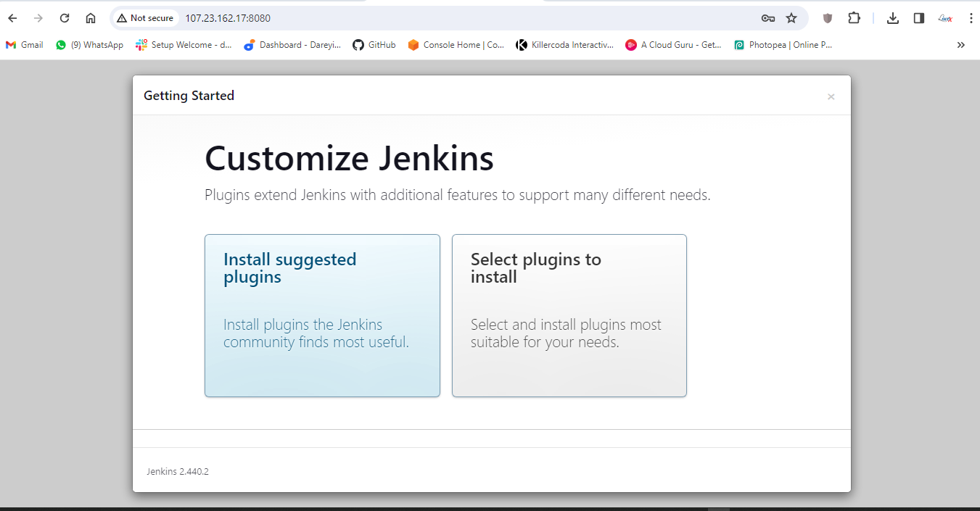Image resolution: width=980 pixels, height=511 pixels.
Task: Click the Not secure site info chip
Action: point(145,18)
